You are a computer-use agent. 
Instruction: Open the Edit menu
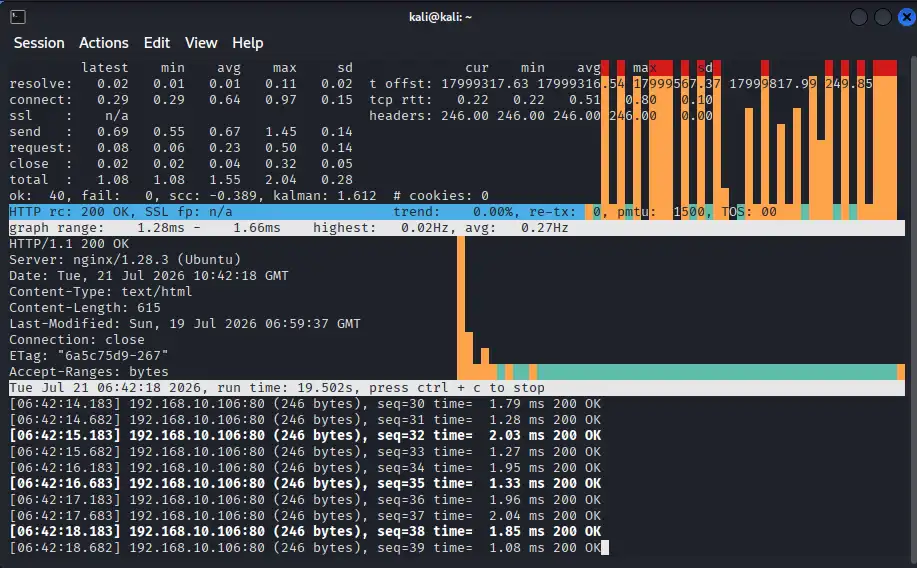(157, 43)
